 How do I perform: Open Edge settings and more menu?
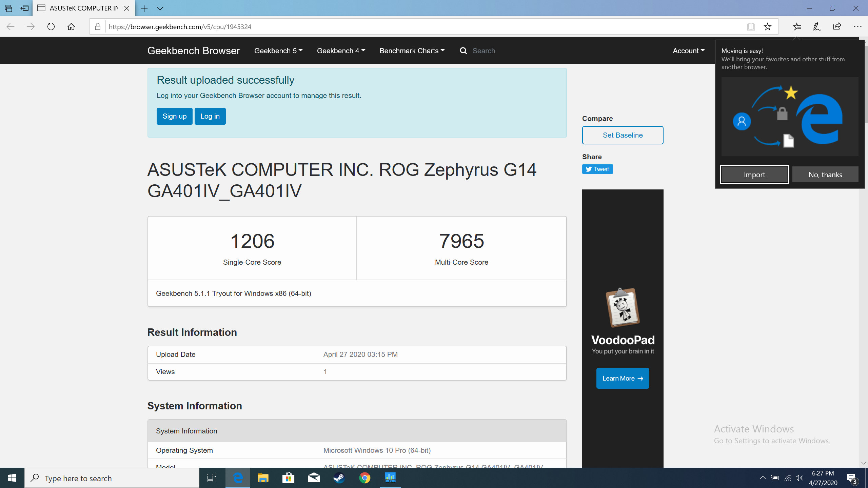coord(858,27)
